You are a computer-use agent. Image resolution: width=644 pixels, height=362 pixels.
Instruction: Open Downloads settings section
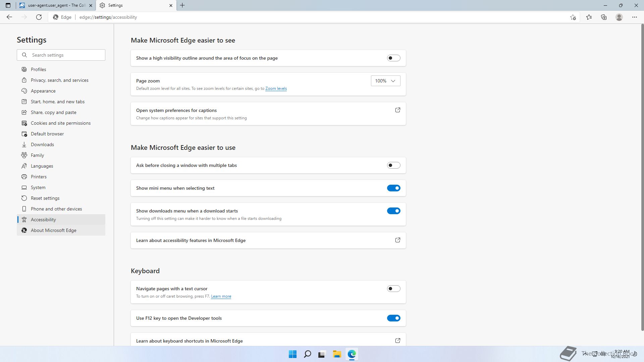pos(61,144)
